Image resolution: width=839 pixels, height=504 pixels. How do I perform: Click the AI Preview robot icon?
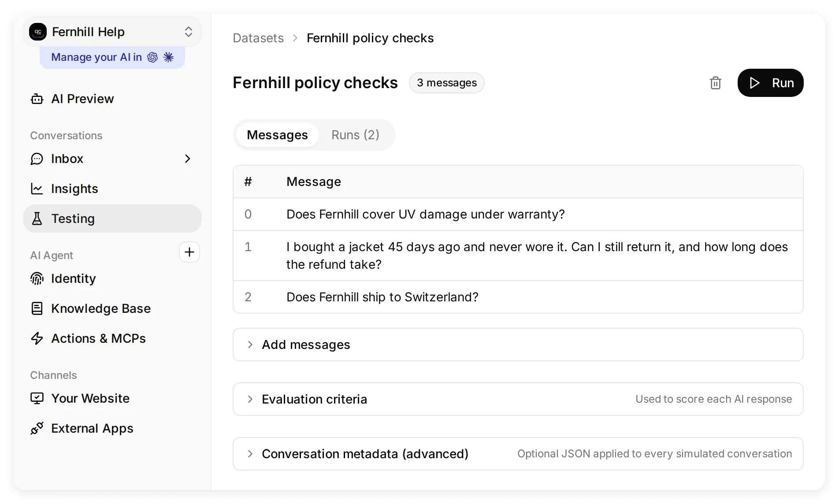[37, 99]
